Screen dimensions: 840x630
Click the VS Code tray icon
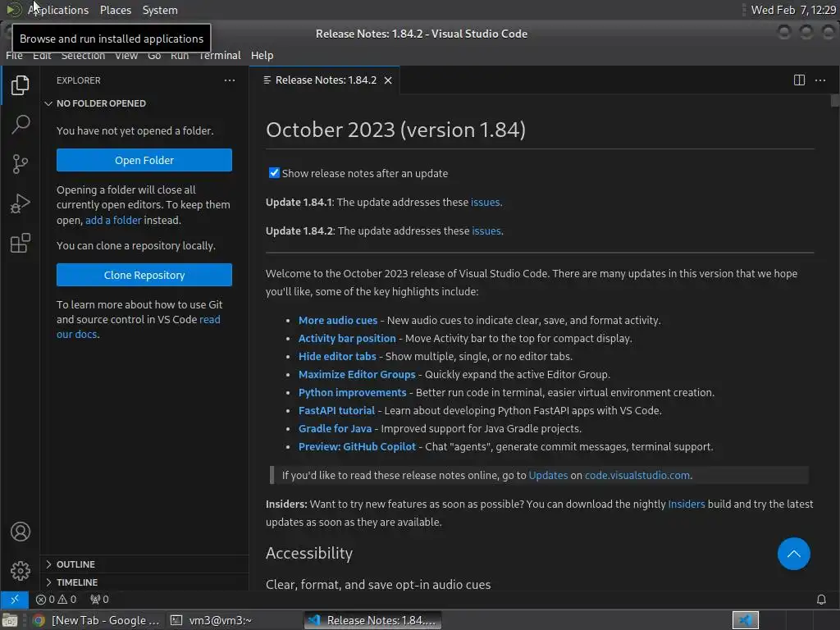coord(745,620)
